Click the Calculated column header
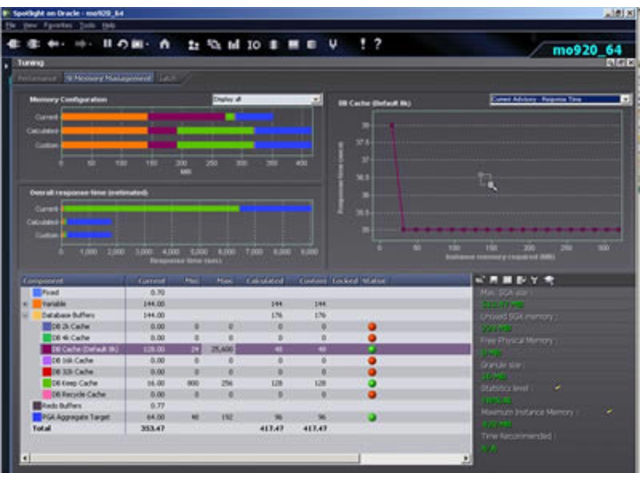Screen dimensions: 640x480 264,281
